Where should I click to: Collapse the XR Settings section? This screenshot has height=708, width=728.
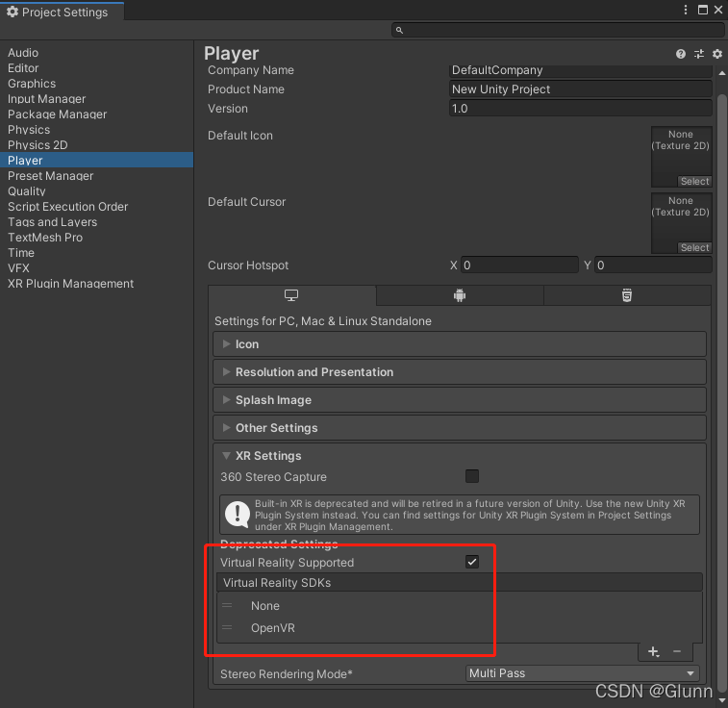460,455
